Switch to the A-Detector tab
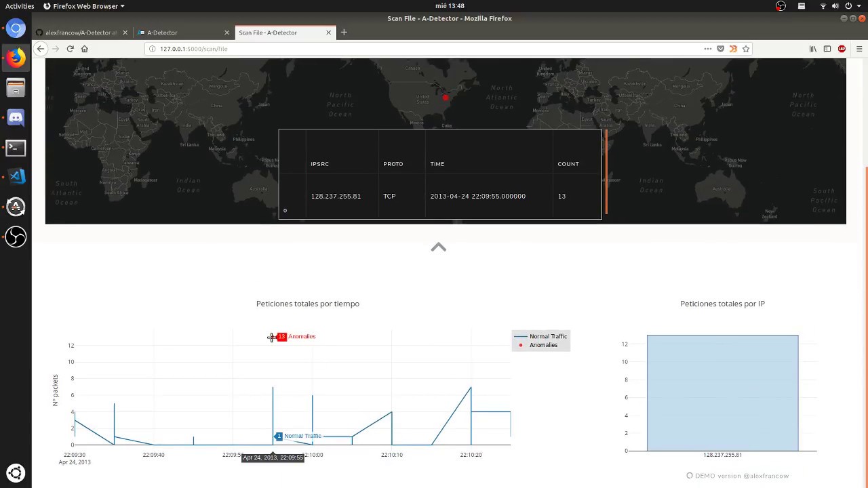The width and height of the screenshot is (868, 488). click(x=183, y=33)
